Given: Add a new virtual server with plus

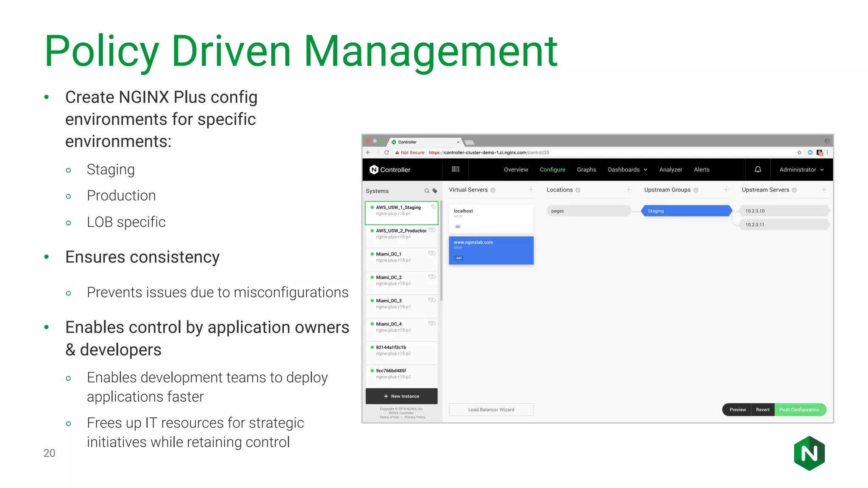Looking at the screenshot, I should pyautogui.click(x=531, y=190).
